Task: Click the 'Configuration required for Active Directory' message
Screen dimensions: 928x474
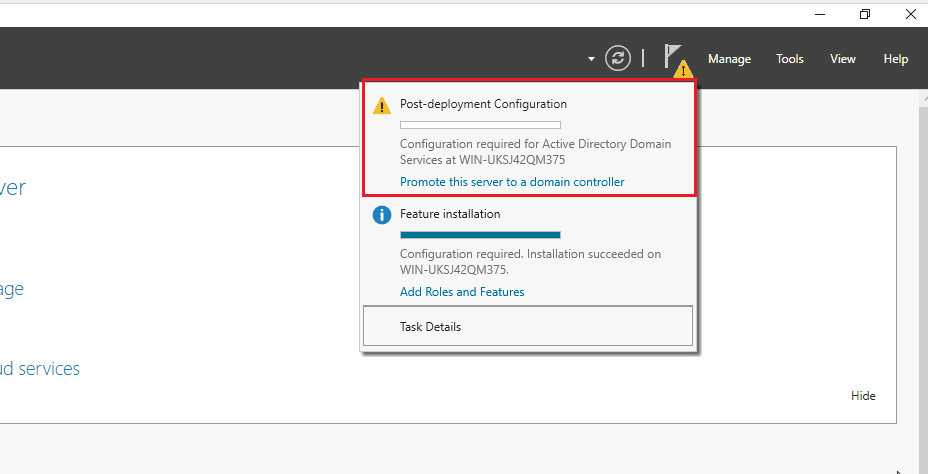Action: coord(536,151)
